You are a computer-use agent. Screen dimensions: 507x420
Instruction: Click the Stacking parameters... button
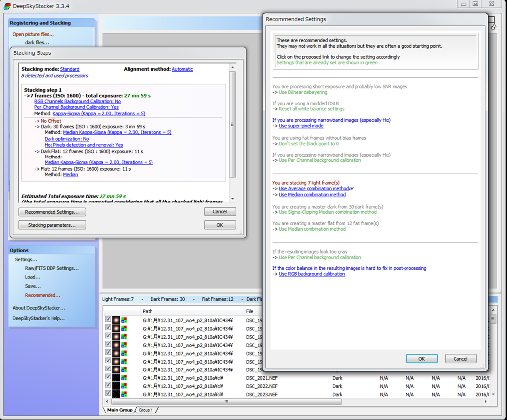[x=52, y=225]
